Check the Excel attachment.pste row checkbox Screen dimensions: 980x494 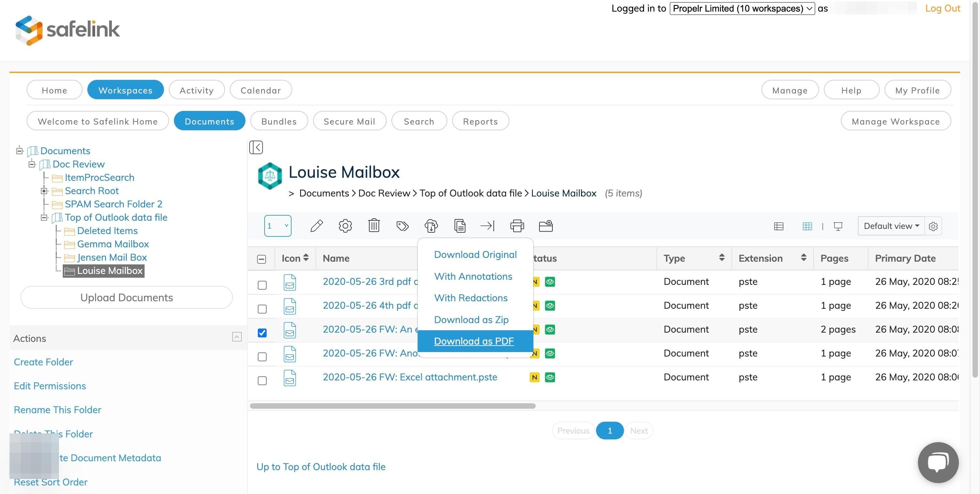tap(262, 381)
